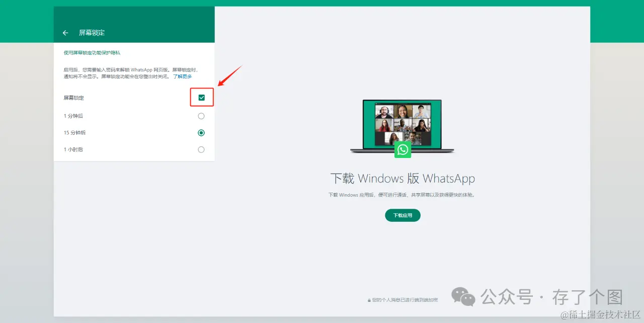Open the 了解更多 link
The image size is (644, 323).
182,76
